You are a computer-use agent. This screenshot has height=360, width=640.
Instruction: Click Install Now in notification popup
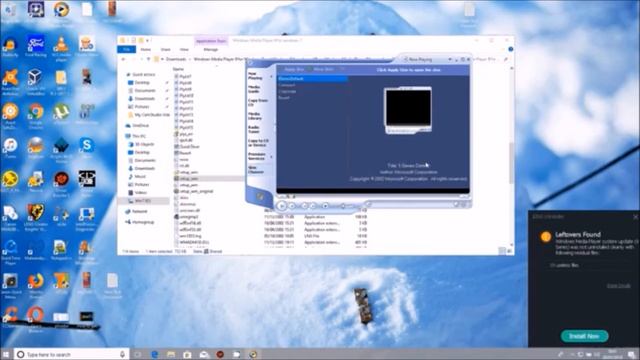tap(584, 336)
